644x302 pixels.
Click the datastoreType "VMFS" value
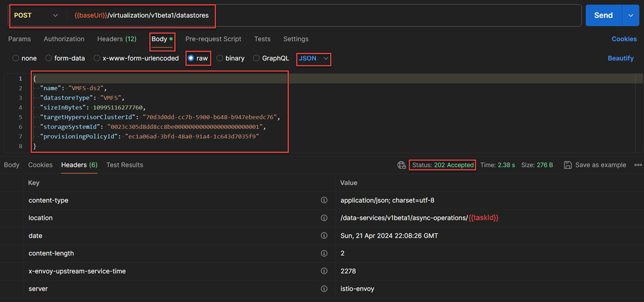point(112,98)
